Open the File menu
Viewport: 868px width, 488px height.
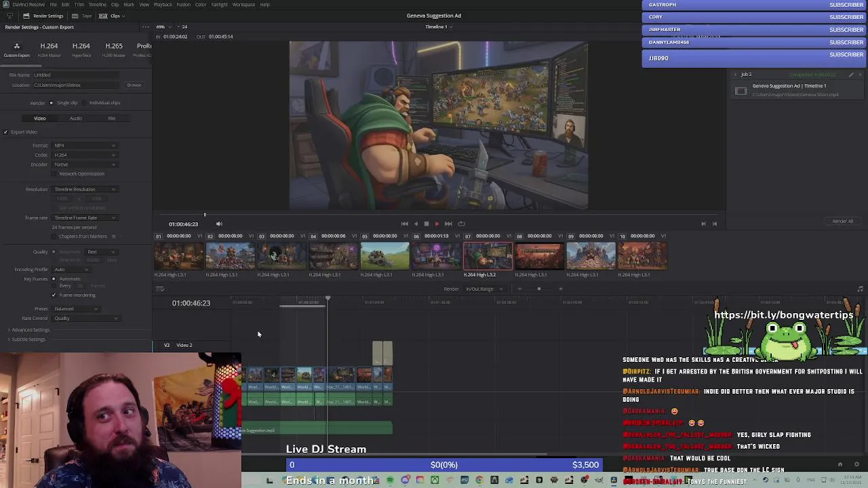click(53, 5)
